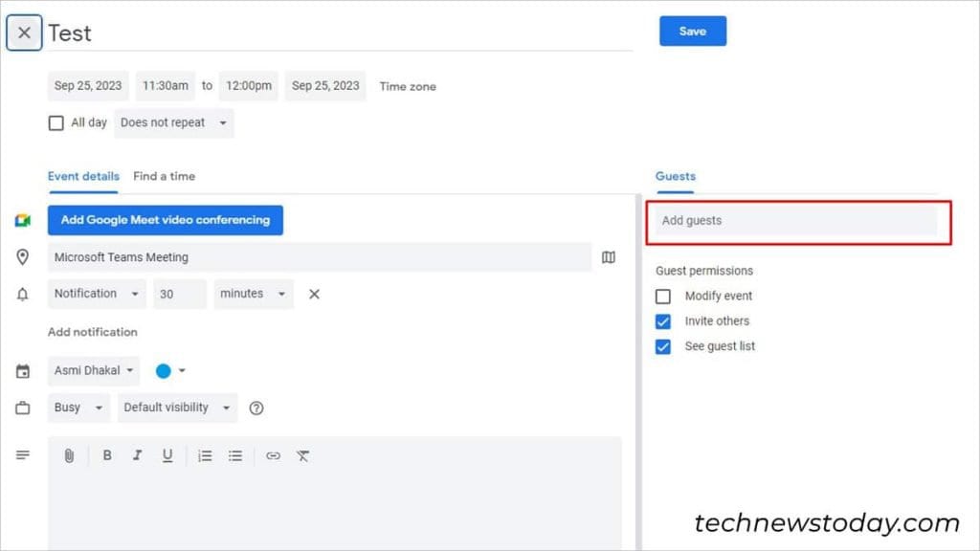
Task: Open Time zone settings
Action: [408, 87]
